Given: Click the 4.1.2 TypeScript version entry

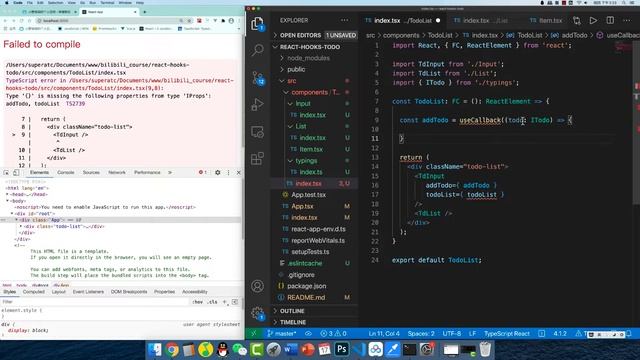Looking at the screenshot, I should coord(560,333).
